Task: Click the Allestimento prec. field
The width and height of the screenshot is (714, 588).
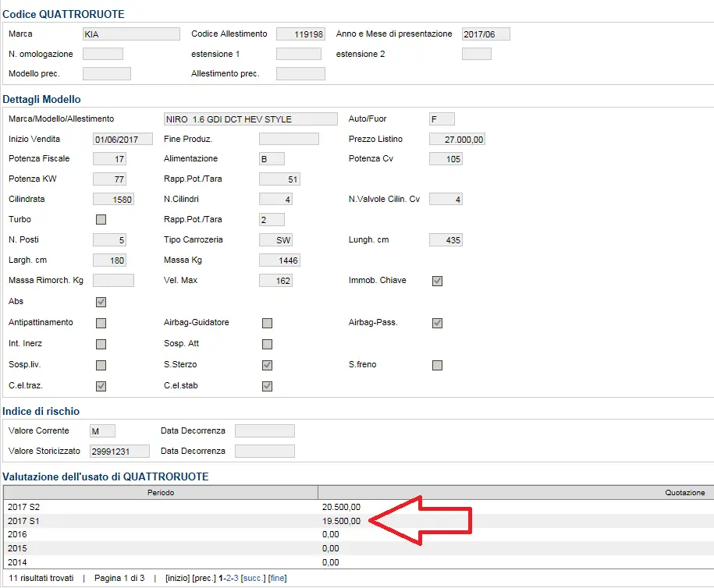Action: pyautogui.click(x=300, y=74)
